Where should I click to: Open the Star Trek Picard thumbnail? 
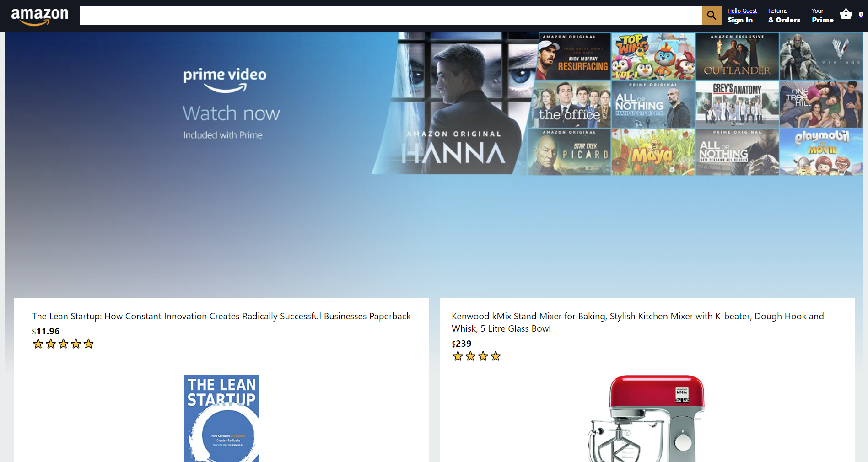569,152
